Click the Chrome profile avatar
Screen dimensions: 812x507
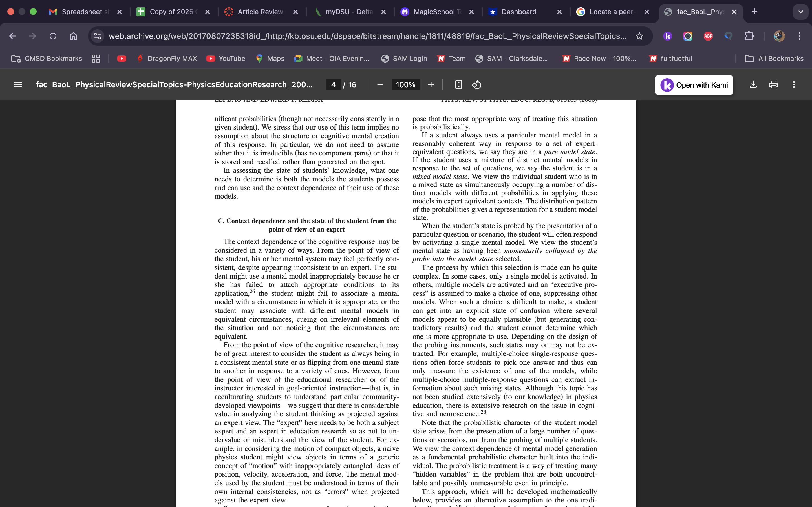pos(779,36)
